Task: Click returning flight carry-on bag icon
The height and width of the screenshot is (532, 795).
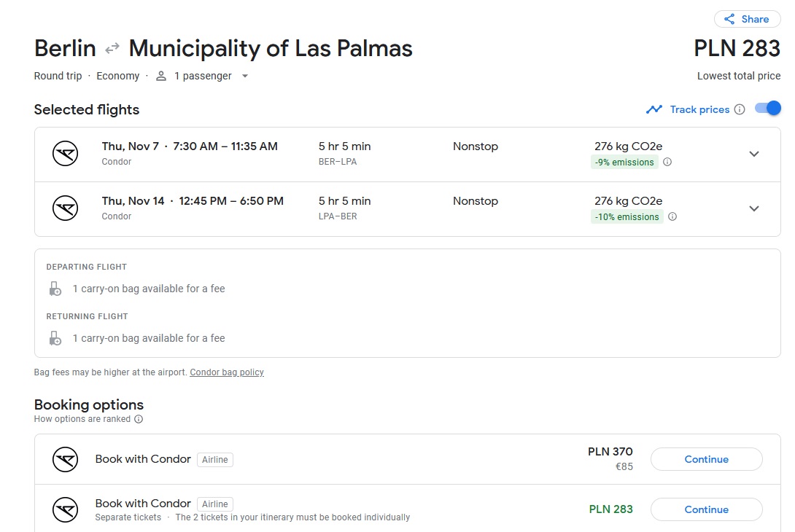Action: coord(55,338)
